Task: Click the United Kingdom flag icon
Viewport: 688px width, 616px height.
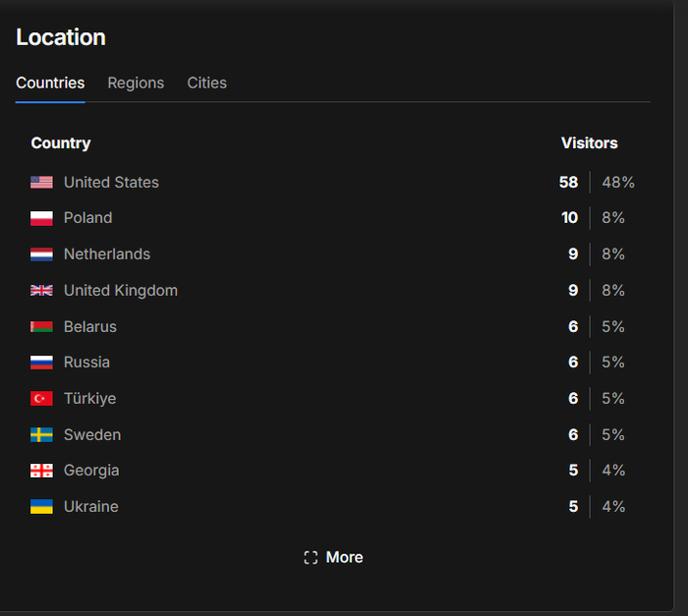Action: tap(41, 291)
